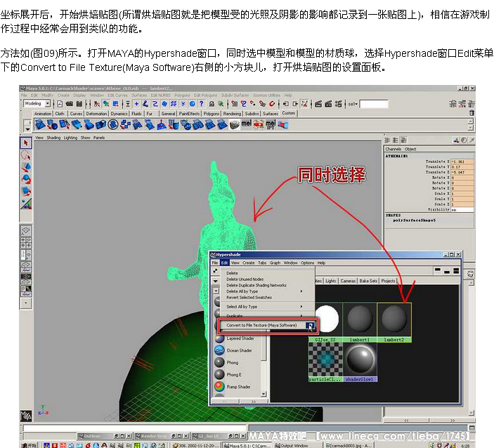Viewport: 494px width, 448px height.
Task: Select the shaderGlow1 swatch
Action: click(360, 362)
